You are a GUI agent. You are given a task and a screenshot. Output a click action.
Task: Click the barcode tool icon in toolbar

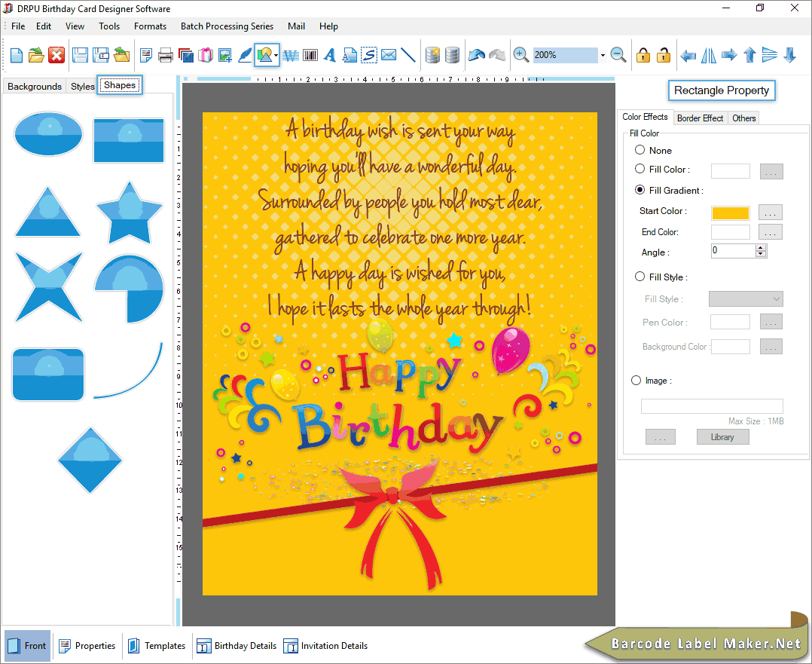pos(310,55)
